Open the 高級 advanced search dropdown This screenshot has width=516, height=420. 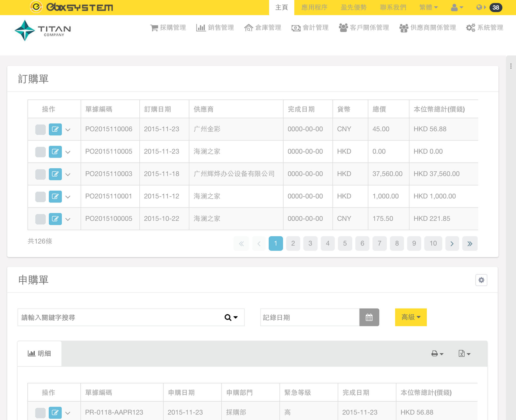(x=411, y=317)
